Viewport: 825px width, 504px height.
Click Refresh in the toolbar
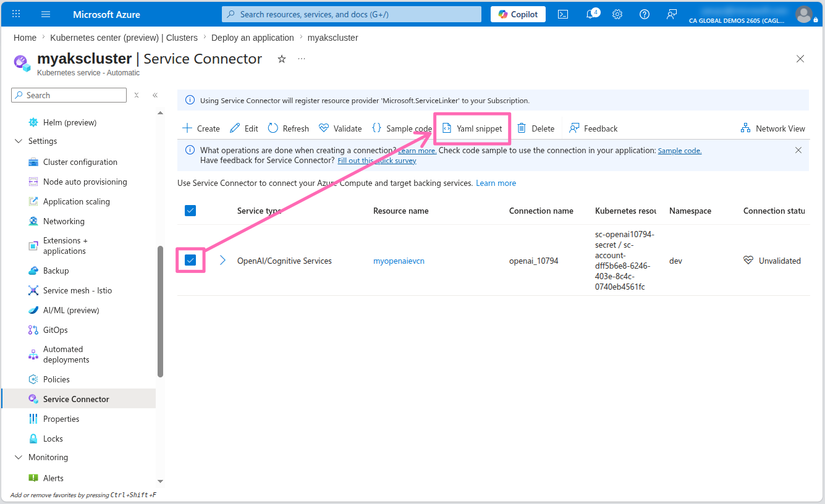[x=288, y=128]
